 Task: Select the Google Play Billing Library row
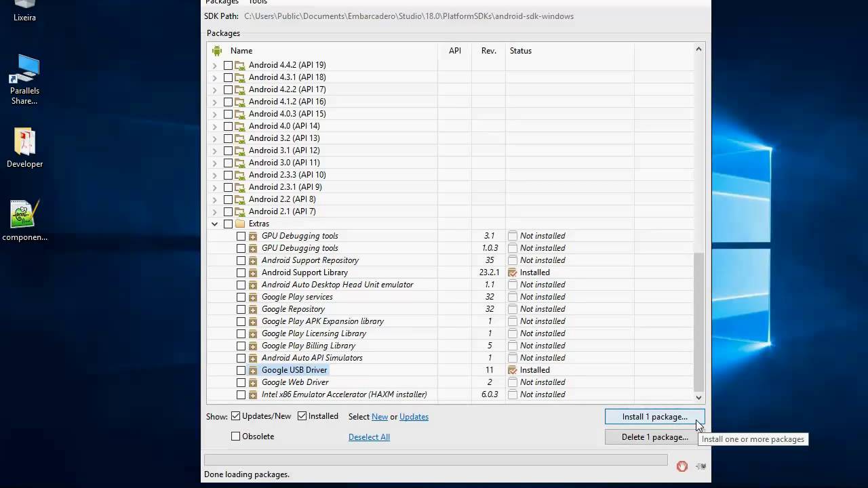pyautogui.click(x=450, y=346)
